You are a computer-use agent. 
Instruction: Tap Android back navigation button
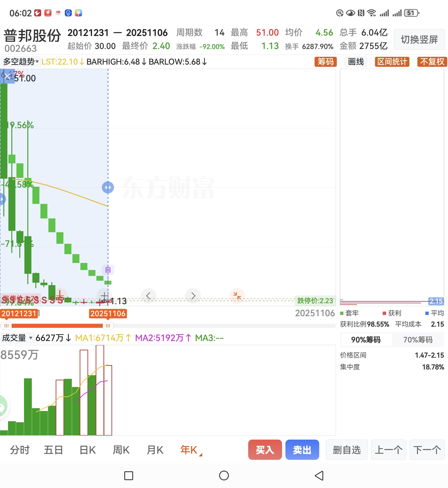319,476
